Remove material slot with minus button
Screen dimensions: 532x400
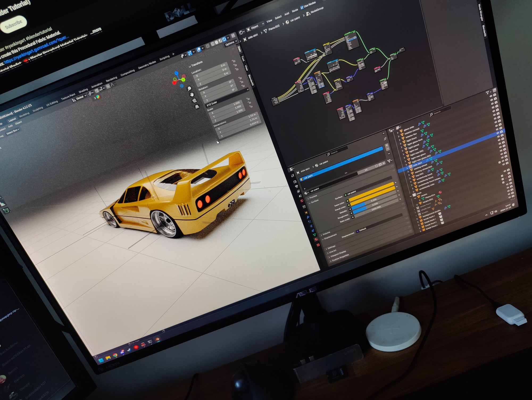tap(388, 149)
